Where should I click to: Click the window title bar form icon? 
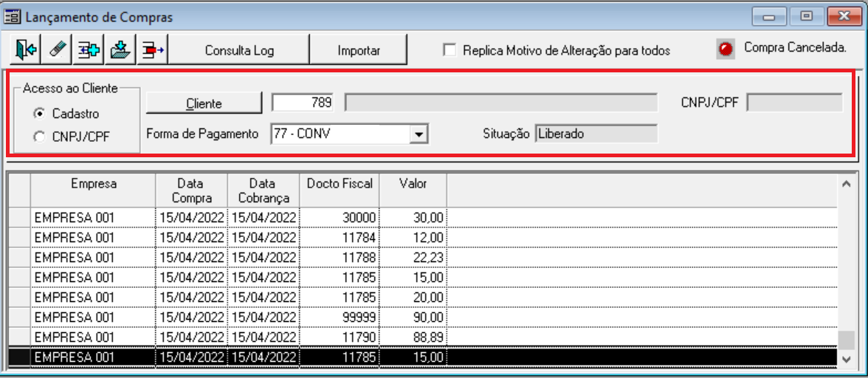pos(12,17)
